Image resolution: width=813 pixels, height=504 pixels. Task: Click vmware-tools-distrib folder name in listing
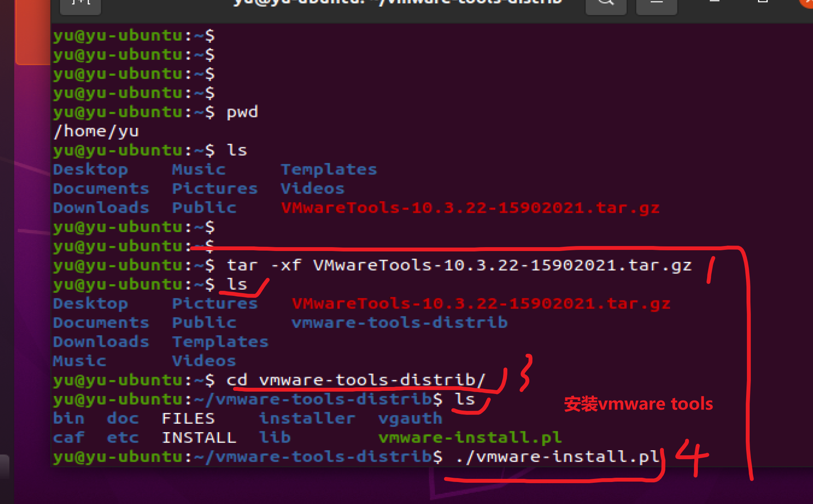(x=399, y=322)
